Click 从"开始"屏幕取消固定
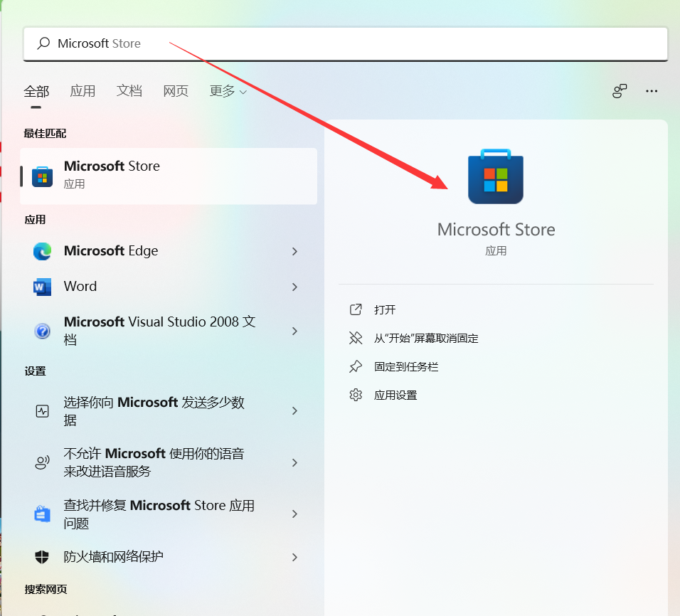Screen dimensions: 680x616 (426, 339)
